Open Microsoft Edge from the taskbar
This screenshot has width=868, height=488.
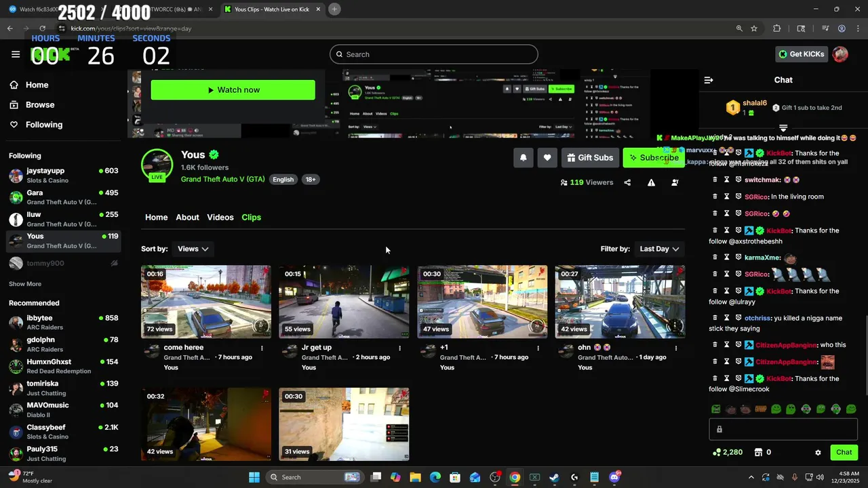pos(435,477)
